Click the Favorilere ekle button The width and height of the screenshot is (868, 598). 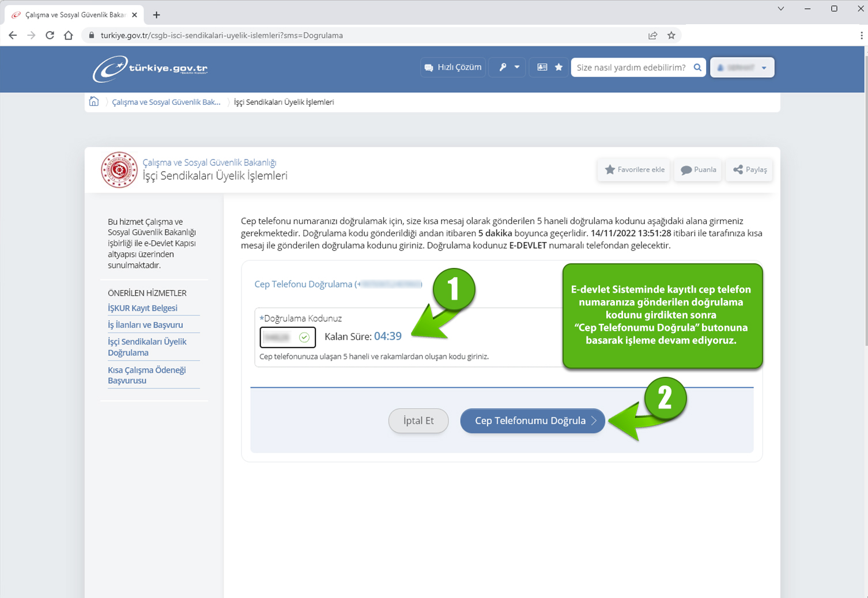[634, 170]
